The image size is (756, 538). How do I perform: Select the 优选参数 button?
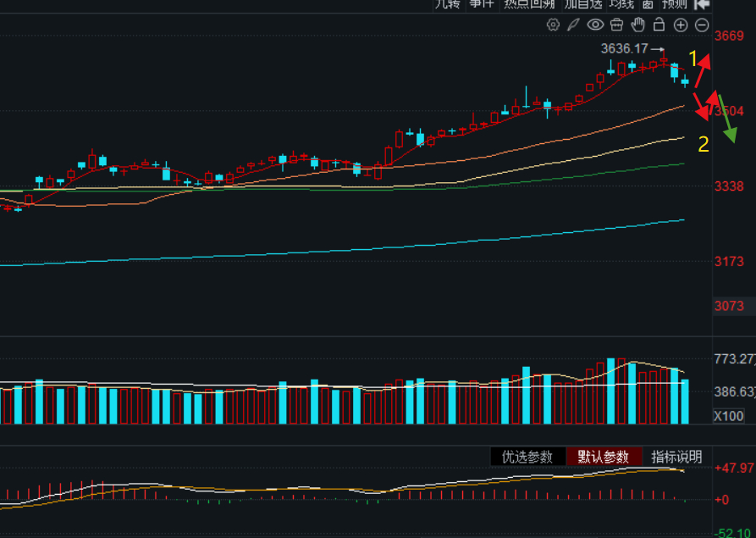point(527,457)
